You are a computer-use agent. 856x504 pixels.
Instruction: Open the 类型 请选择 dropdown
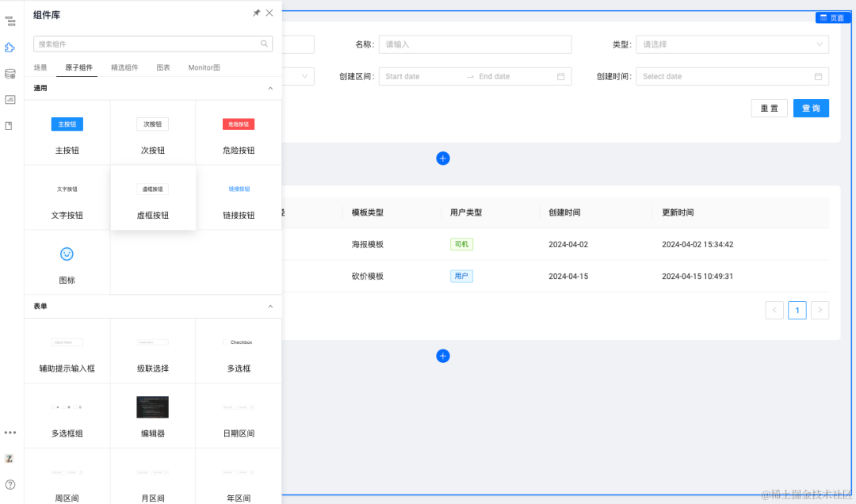click(732, 44)
